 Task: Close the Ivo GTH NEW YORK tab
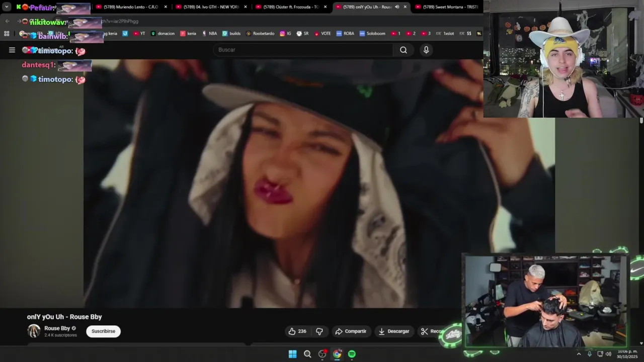(245, 7)
